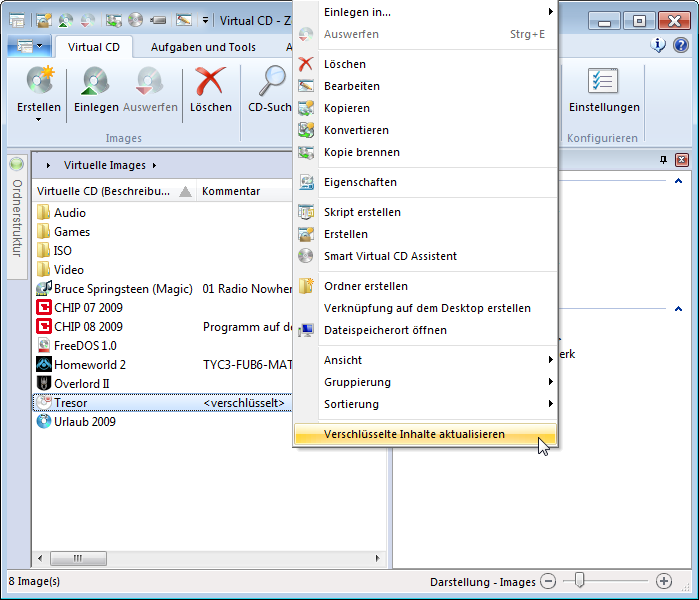Click the pencil edit icon in quick access toolbar
699x600 pixels.
[184, 20]
